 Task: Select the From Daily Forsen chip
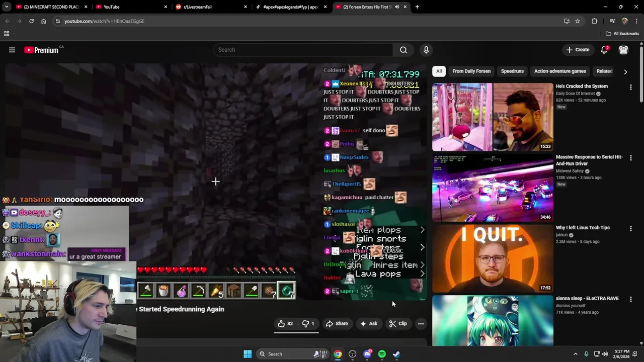click(x=471, y=71)
